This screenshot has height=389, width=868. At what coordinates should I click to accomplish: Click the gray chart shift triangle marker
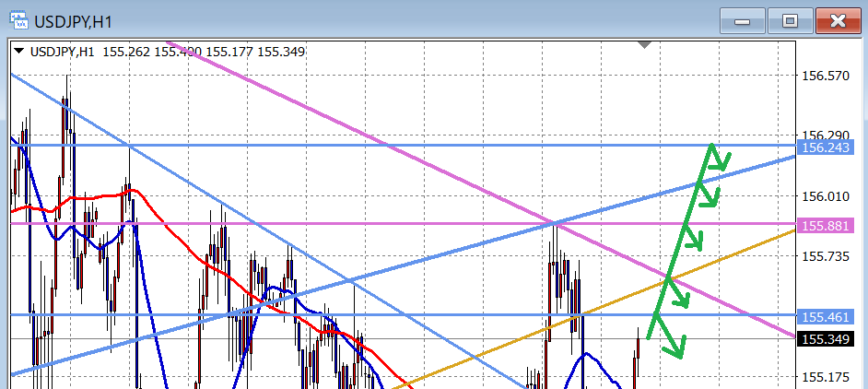tap(645, 44)
